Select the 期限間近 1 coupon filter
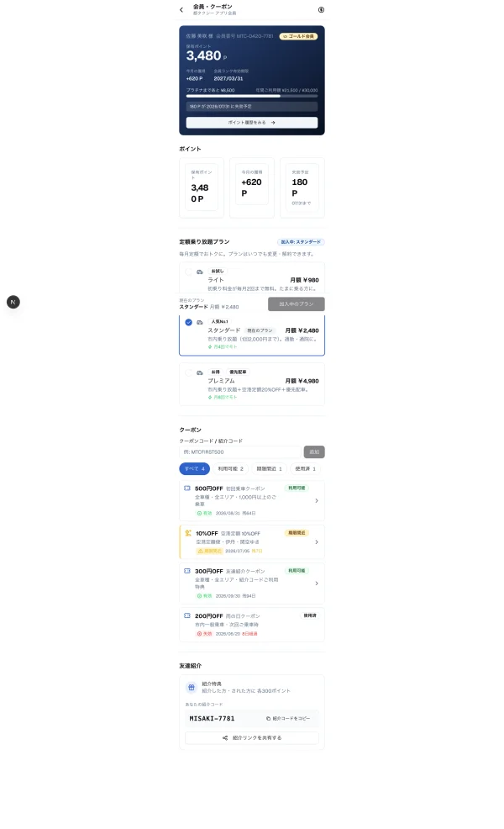The width and height of the screenshot is (504, 829). tap(269, 468)
